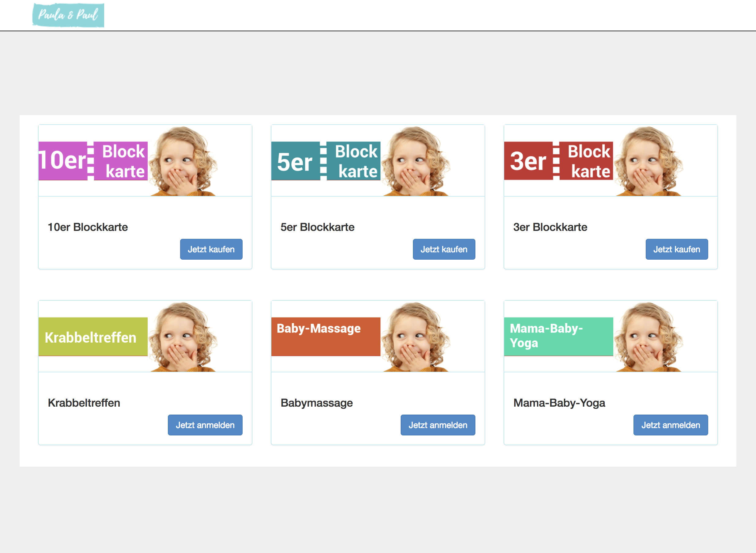This screenshot has height=553, width=756.
Task: Select the green Mama-Baby-Yoga banner image
Action: pos(558,337)
